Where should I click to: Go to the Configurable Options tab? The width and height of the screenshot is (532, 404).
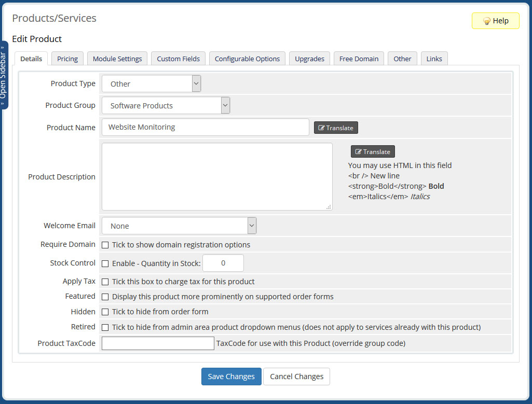(x=247, y=59)
